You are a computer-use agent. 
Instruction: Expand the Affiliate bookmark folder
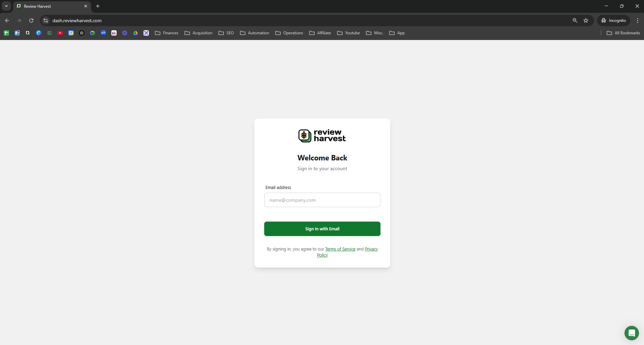click(320, 33)
